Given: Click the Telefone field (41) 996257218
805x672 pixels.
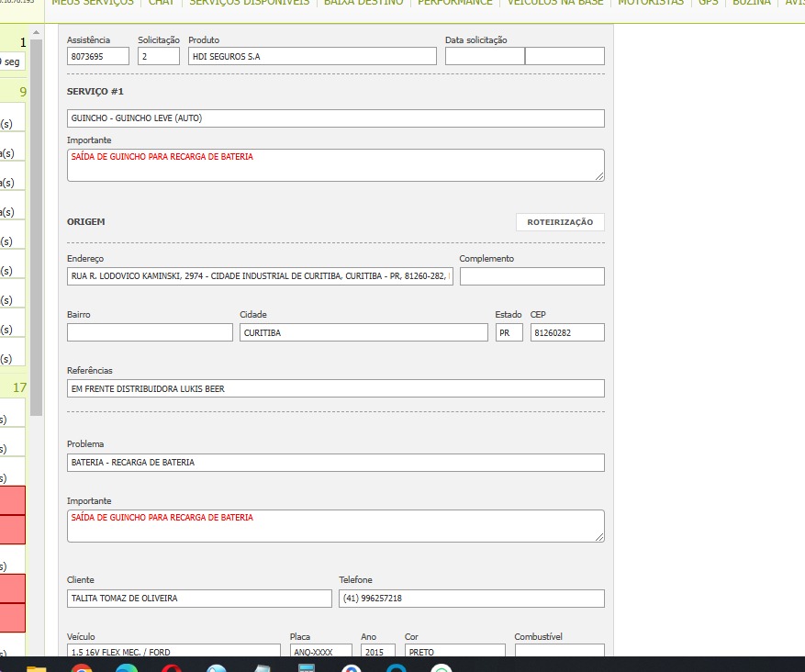Looking at the screenshot, I should [x=471, y=599].
